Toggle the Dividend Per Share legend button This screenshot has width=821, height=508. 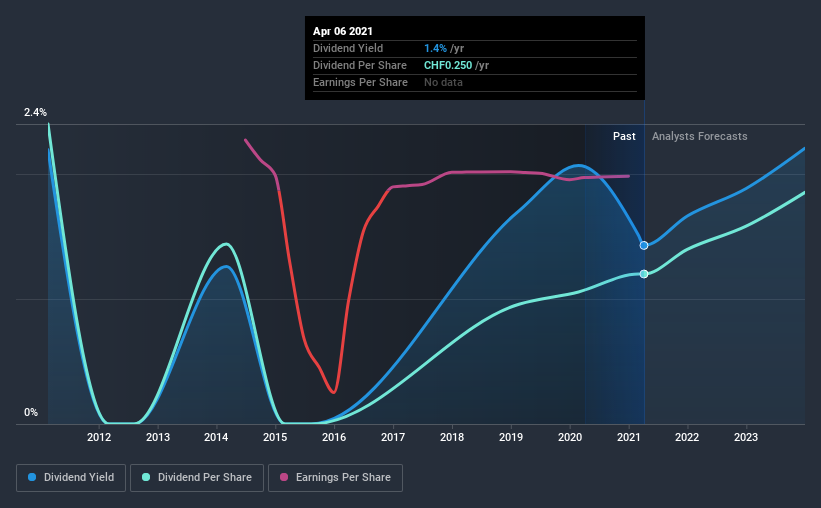click(197, 478)
